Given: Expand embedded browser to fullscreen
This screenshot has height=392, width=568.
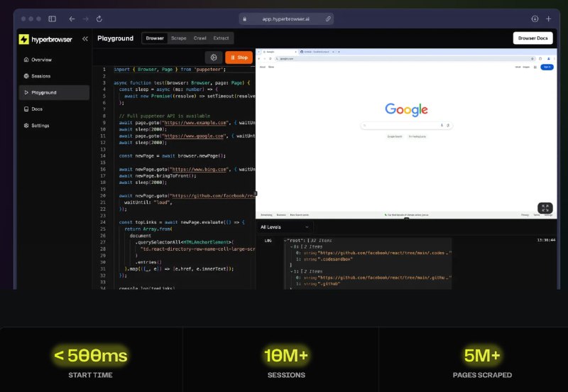Looking at the screenshot, I should (545, 208).
